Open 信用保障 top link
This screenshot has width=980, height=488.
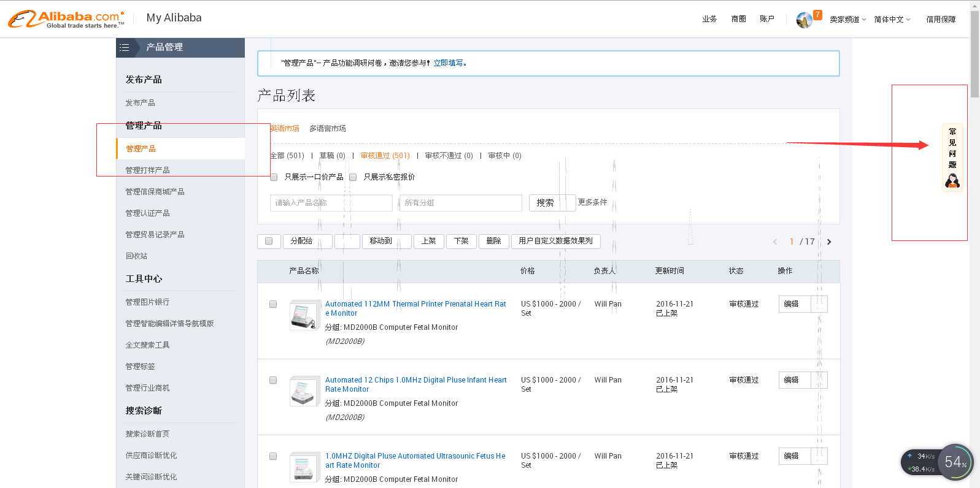(x=941, y=20)
